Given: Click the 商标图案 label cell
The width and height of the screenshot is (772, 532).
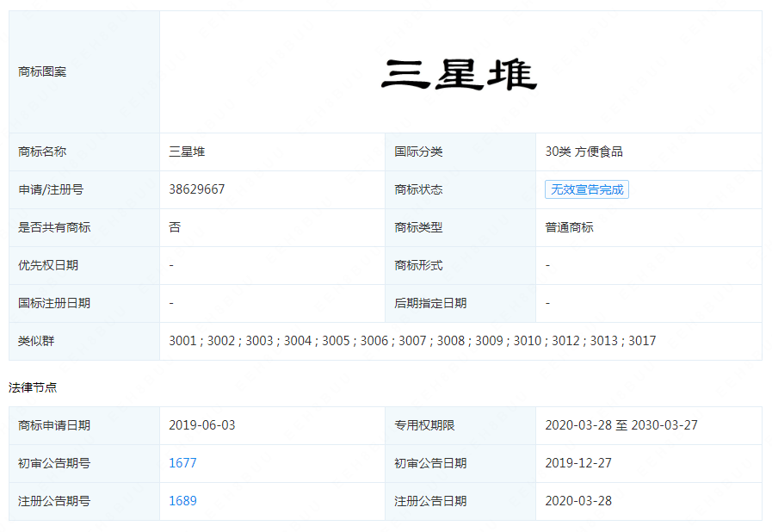Looking at the screenshot, I should click(84, 72).
